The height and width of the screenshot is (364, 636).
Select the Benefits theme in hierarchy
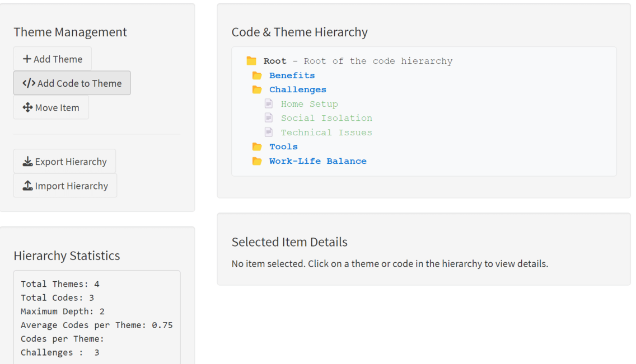292,75
